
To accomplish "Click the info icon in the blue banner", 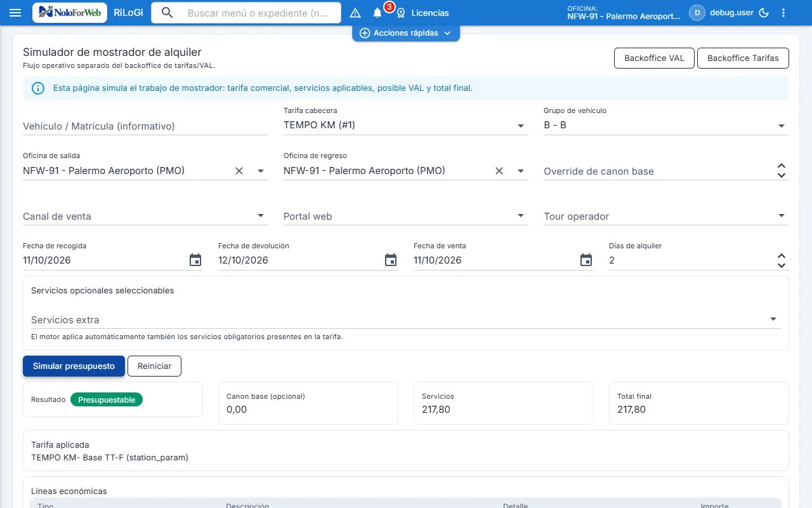I will (x=38, y=88).
